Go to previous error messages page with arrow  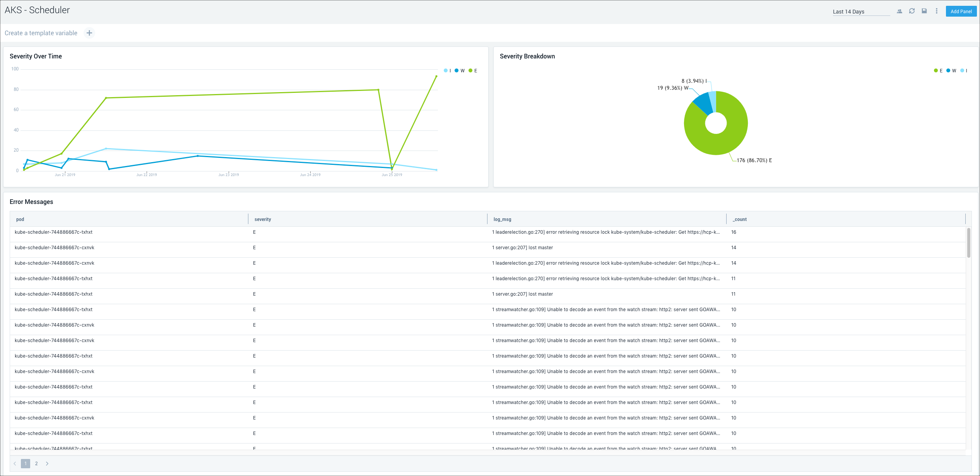[15, 463]
